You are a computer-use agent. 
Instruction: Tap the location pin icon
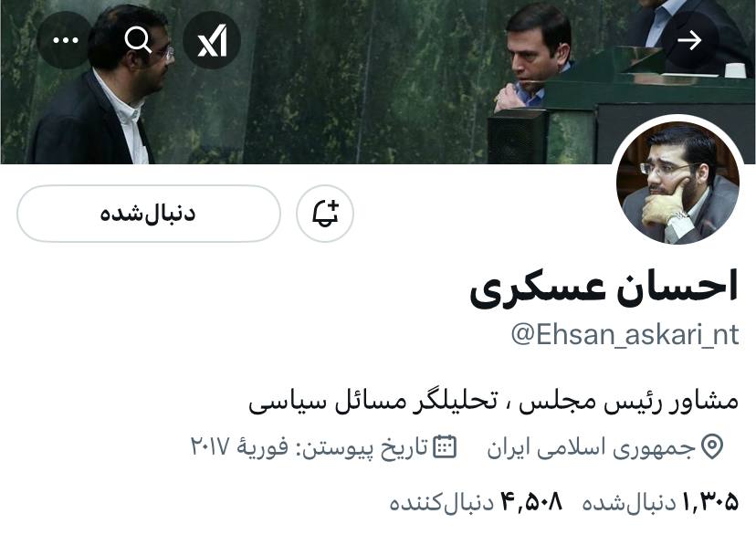[x=712, y=447]
